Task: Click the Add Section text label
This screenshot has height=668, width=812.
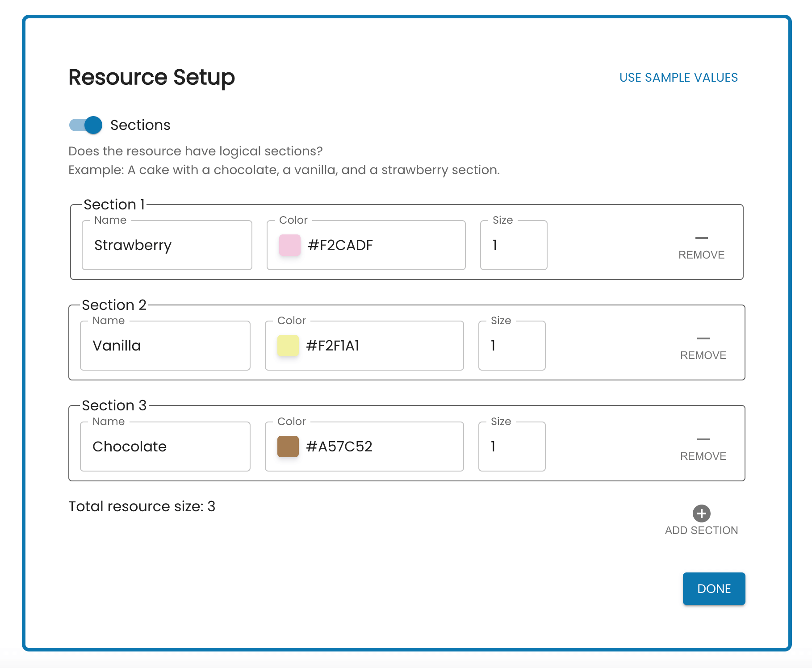Action: pos(701,530)
